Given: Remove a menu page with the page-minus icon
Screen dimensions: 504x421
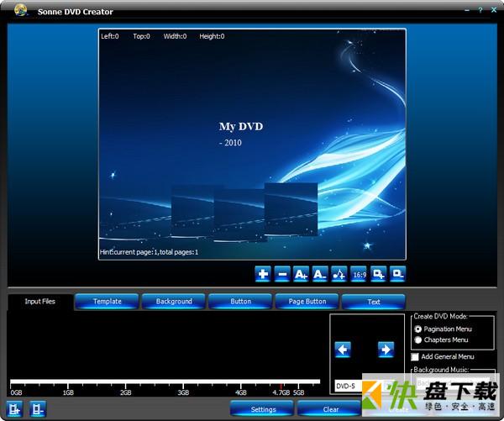Looking at the screenshot, I should (x=397, y=274).
